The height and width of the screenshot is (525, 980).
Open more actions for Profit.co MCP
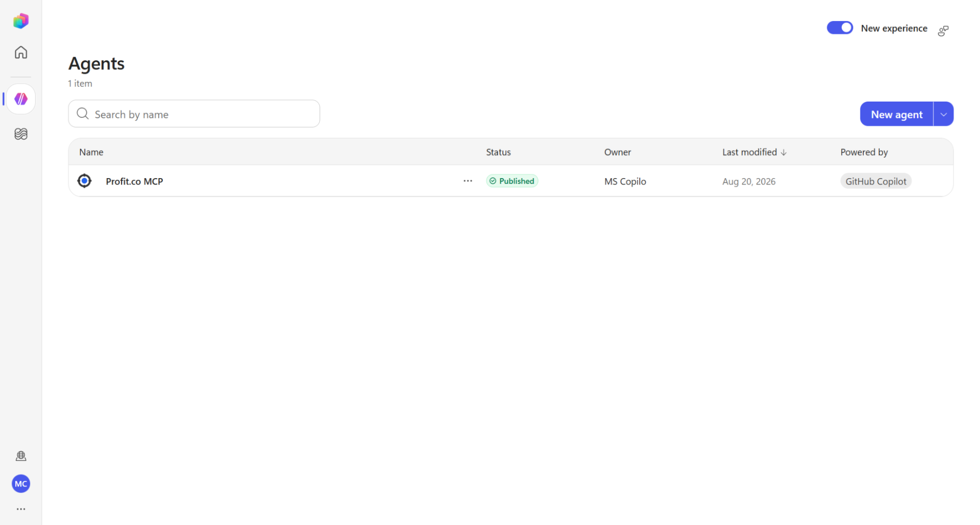[x=468, y=181]
